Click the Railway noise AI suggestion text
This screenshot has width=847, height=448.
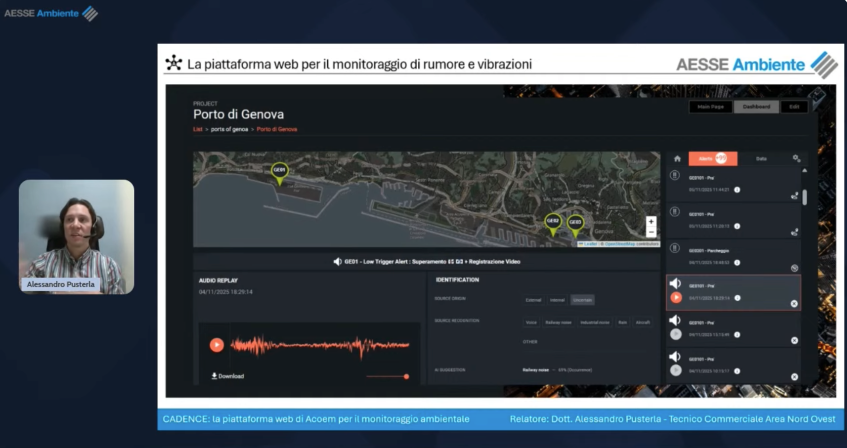(535, 370)
